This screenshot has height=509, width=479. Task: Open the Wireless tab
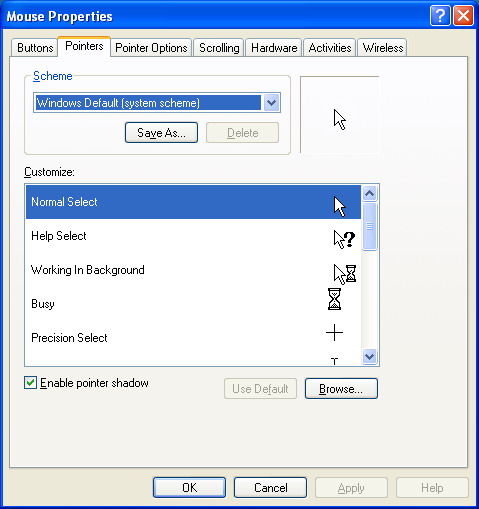pyautogui.click(x=383, y=48)
